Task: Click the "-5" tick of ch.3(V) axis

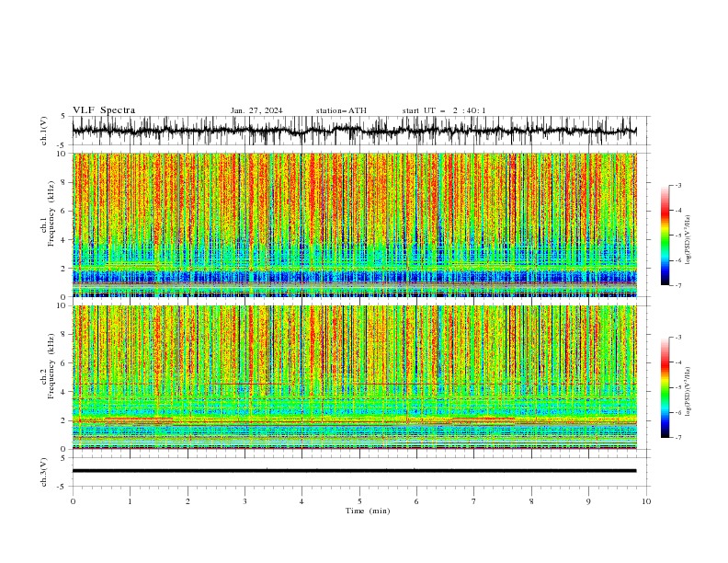Action: click(x=62, y=487)
